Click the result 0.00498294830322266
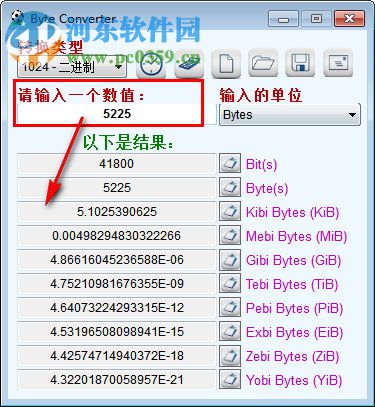The image size is (375, 407). click(x=117, y=236)
